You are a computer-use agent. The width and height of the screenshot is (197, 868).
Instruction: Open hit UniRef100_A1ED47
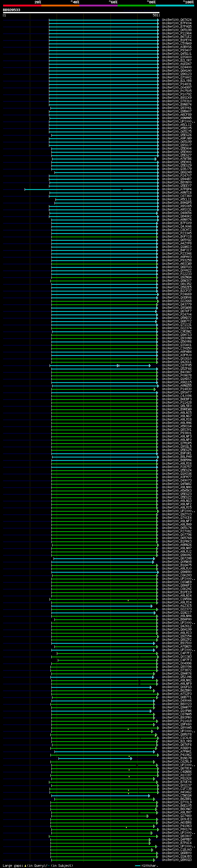[176, 64]
